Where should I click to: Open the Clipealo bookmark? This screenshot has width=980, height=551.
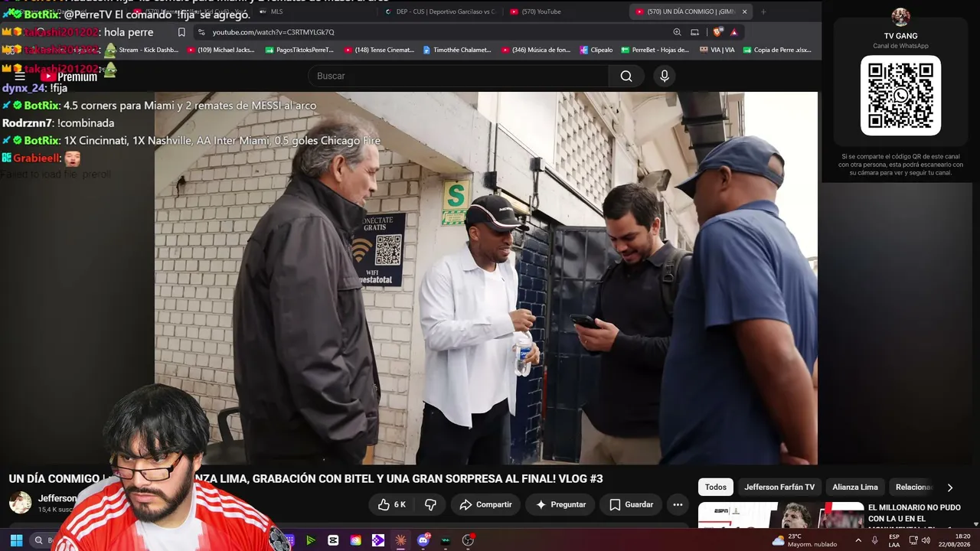(596, 51)
